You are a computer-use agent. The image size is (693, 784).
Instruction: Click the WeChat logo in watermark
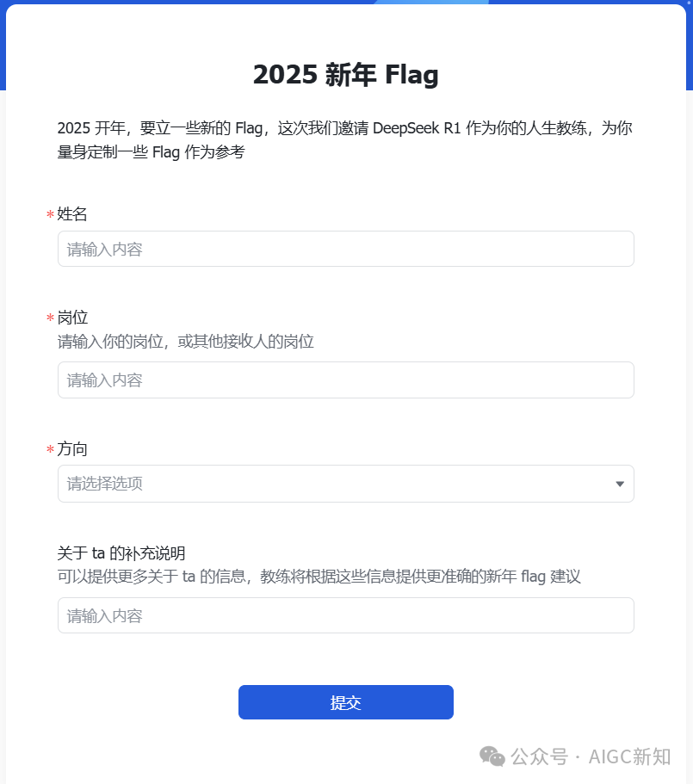[493, 756]
